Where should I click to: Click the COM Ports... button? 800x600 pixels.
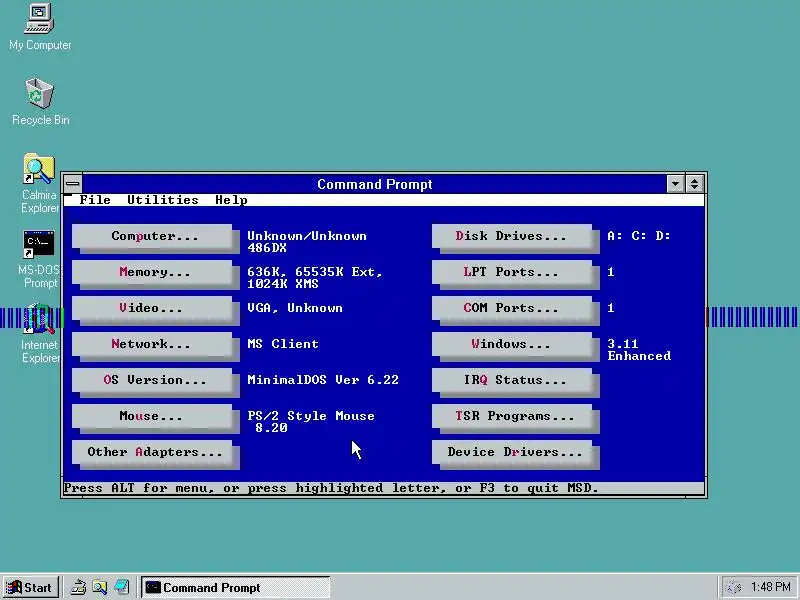[512, 308]
